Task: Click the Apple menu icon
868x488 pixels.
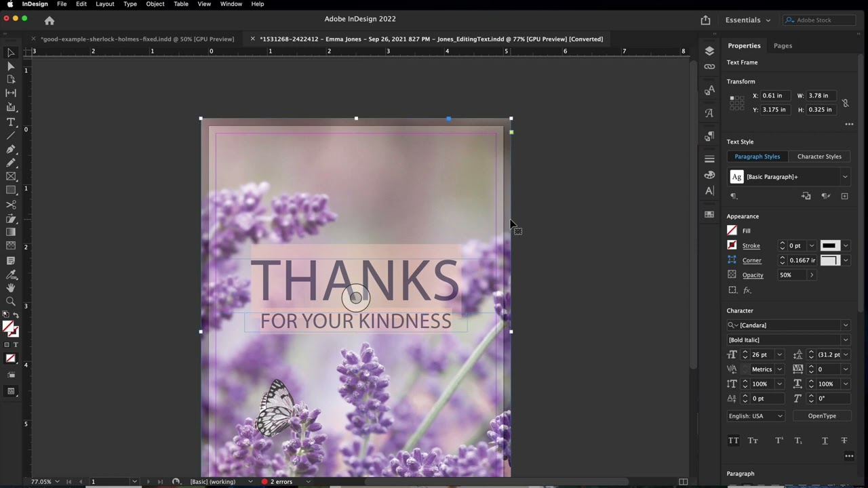Action: tap(10, 4)
